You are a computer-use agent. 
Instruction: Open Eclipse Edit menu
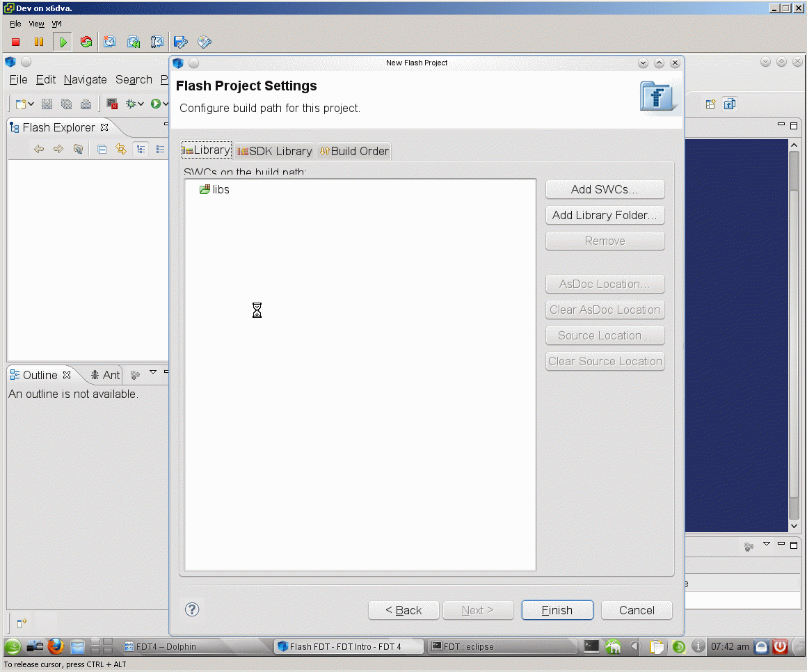coord(46,80)
